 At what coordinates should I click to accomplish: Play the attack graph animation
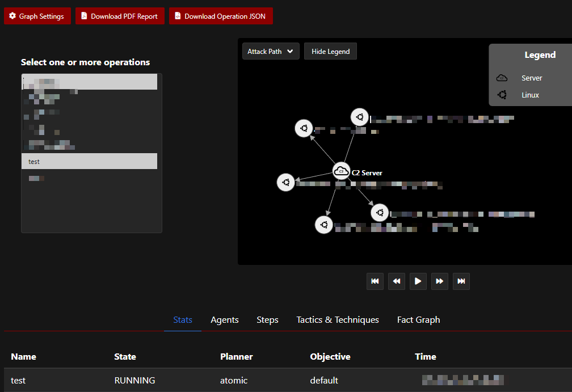click(418, 281)
